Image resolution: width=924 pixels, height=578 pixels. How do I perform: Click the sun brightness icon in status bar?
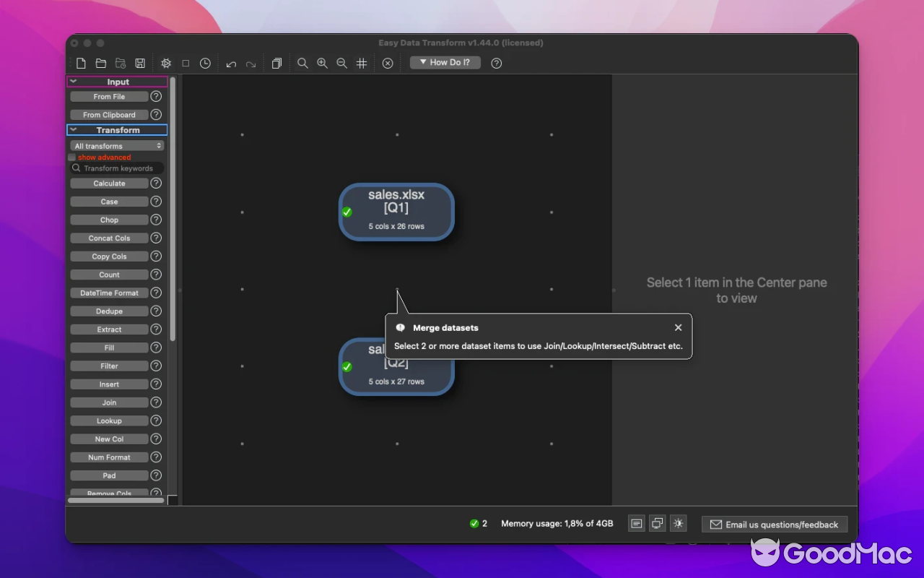coord(677,524)
